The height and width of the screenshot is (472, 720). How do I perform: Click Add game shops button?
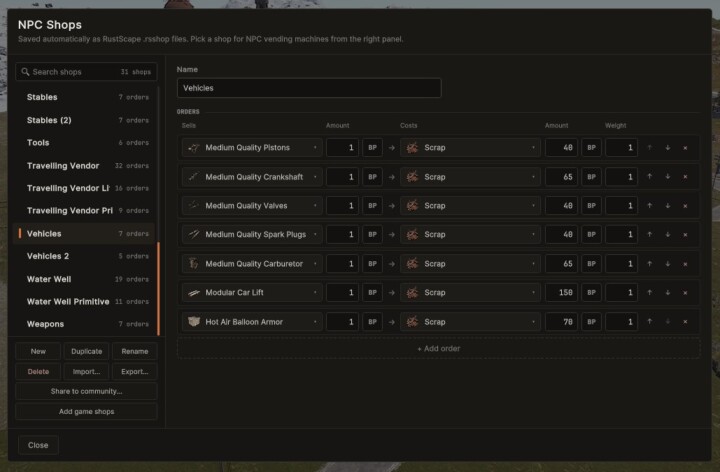[x=86, y=412]
